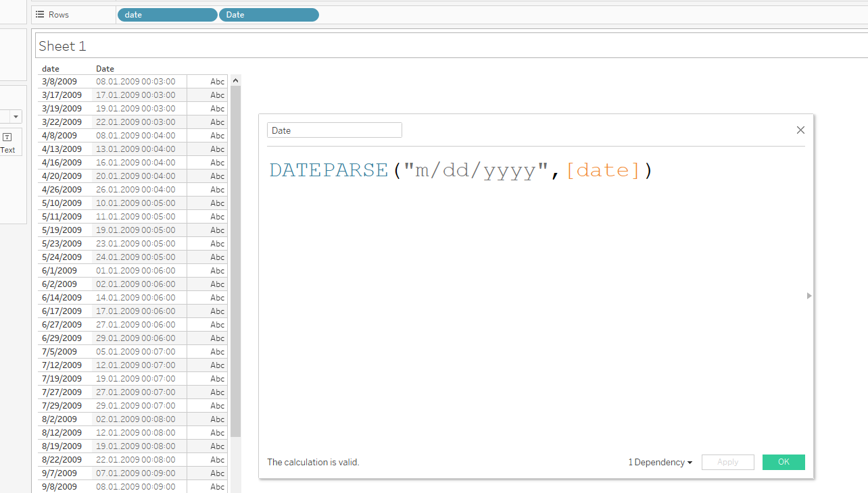
Task: Click the lowercase date column header
Action: (51, 69)
